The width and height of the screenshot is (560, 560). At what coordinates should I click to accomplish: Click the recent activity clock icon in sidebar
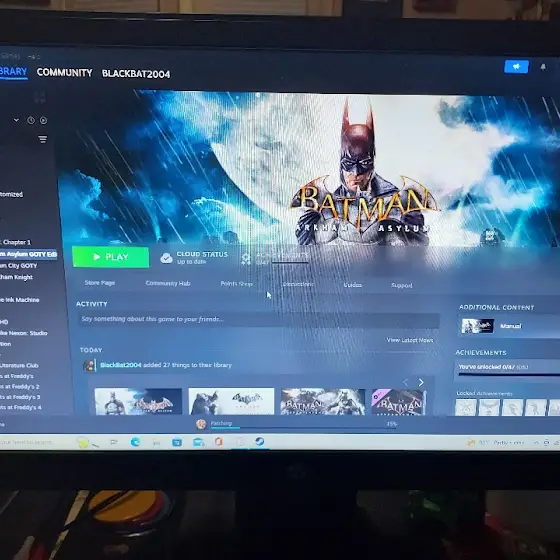click(31, 120)
